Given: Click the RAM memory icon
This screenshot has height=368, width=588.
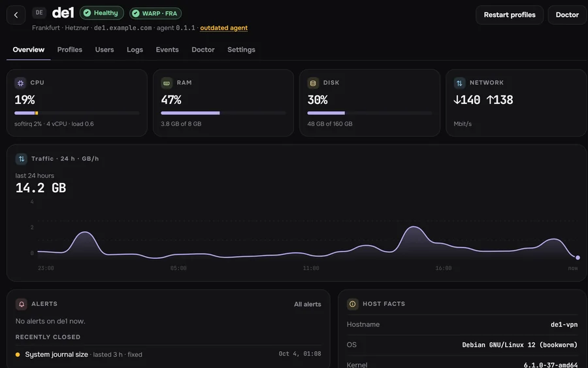Looking at the screenshot, I should point(167,83).
